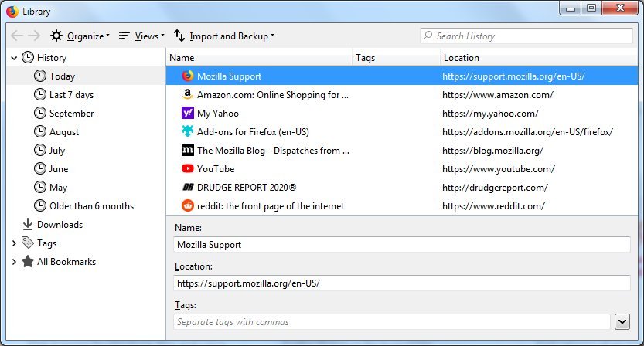Viewport: 644px width, 346px height.
Task: Click the July clock icon
Action: [40, 150]
